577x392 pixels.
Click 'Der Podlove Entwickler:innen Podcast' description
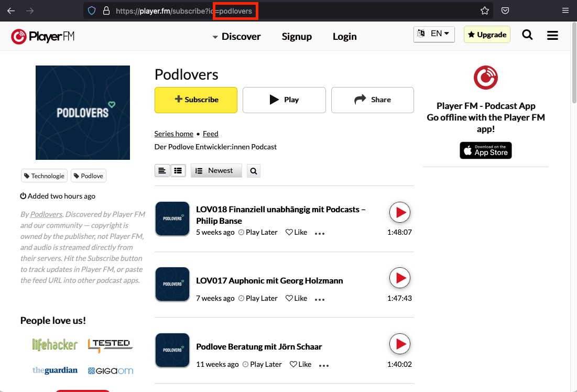(215, 147)
